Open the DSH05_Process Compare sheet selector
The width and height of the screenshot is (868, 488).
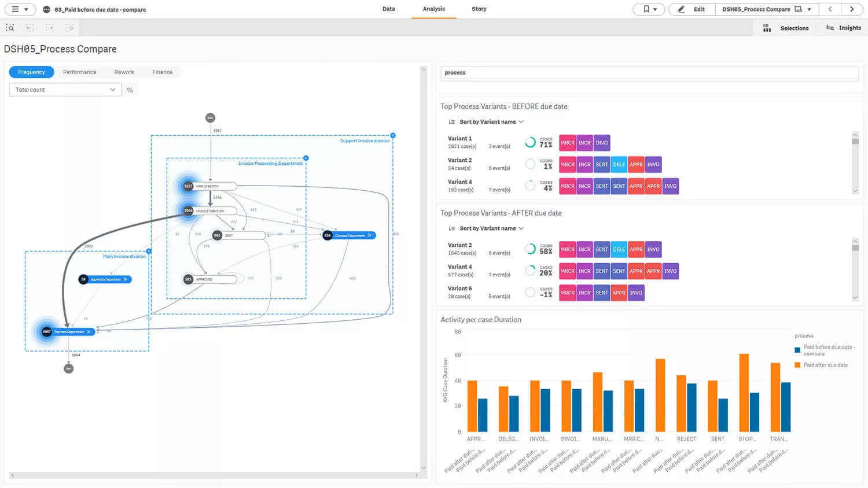(x=767, y=9)
